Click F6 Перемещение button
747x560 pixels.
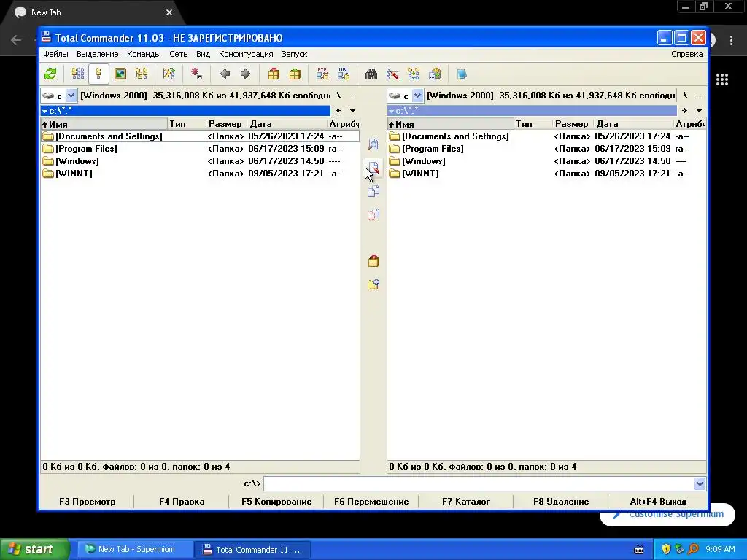tap(371, 502)
